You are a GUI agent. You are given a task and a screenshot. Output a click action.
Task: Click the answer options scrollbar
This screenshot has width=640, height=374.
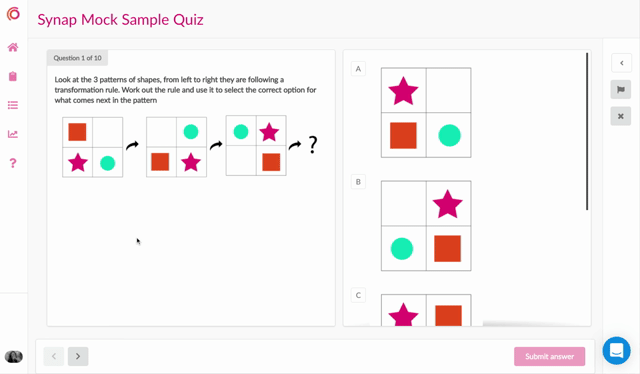587,131
